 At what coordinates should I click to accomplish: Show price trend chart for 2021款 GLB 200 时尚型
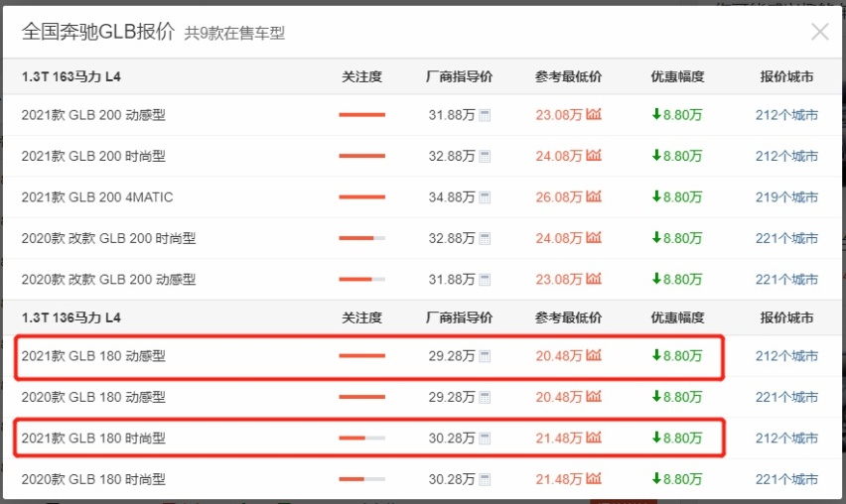click(594, 155)
